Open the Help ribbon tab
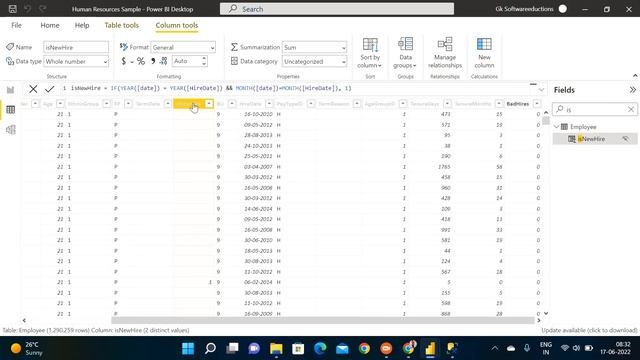This screenshot has width=640, height=360. (x=82, y=25)
